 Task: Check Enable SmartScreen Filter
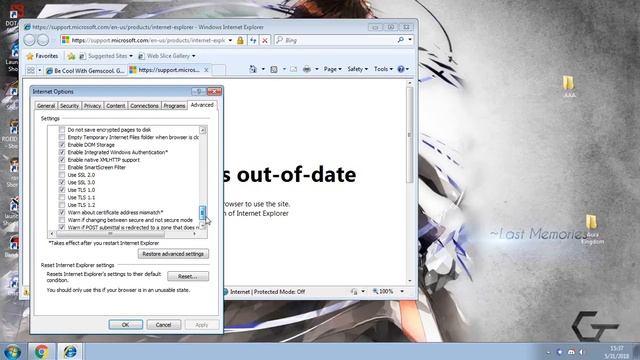(62, 167)
